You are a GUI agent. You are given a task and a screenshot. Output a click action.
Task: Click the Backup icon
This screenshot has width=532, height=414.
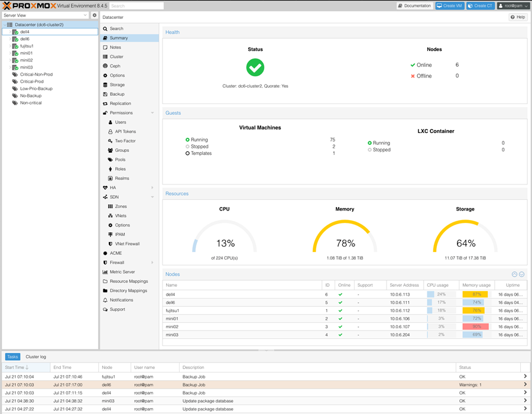tap(105, 94)
